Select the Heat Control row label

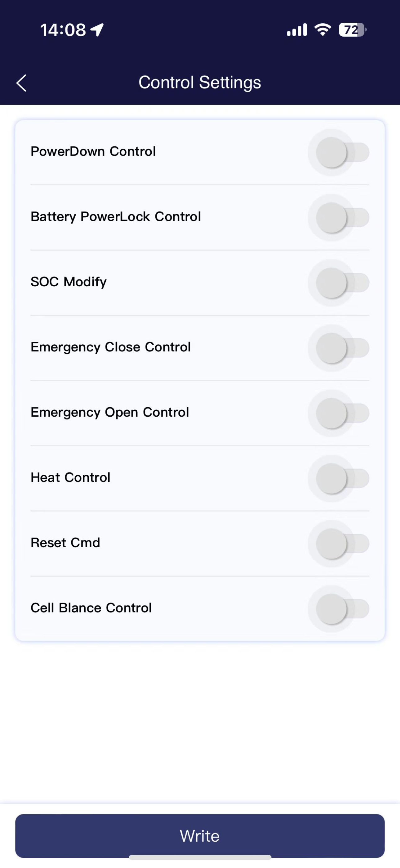pos(70,477)
